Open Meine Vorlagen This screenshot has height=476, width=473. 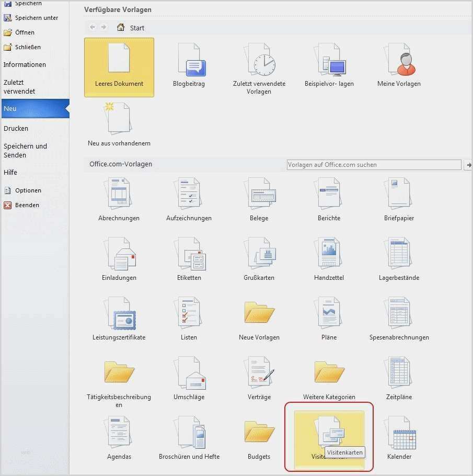pos(399,63)
